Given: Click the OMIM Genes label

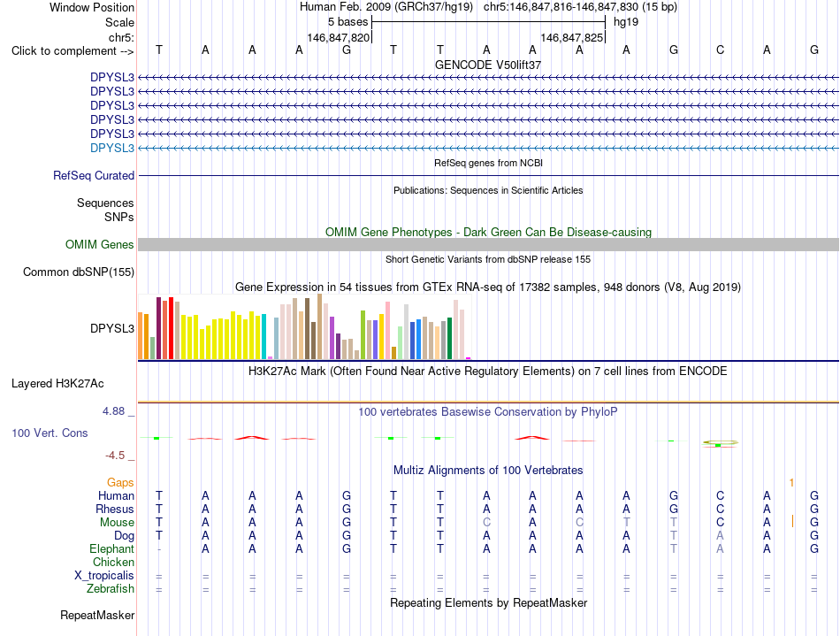Looking at the screenshot, I should pyautogui.click(x=99, y=244).
